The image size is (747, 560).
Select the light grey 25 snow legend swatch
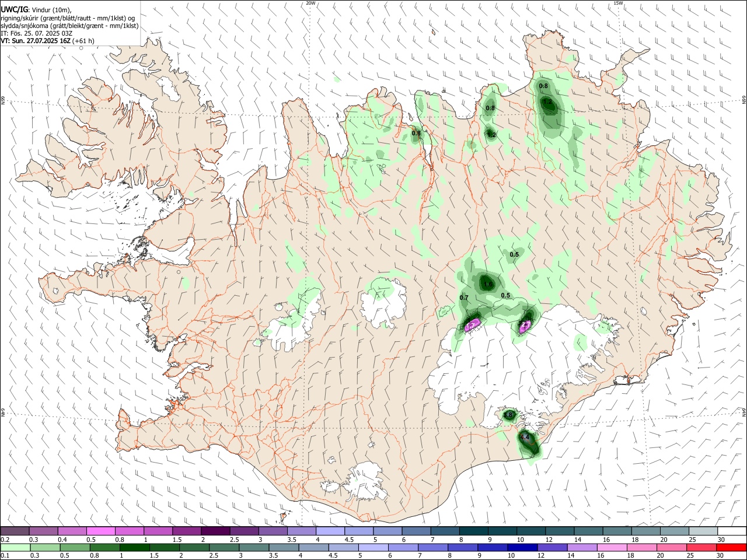[703, 531]
